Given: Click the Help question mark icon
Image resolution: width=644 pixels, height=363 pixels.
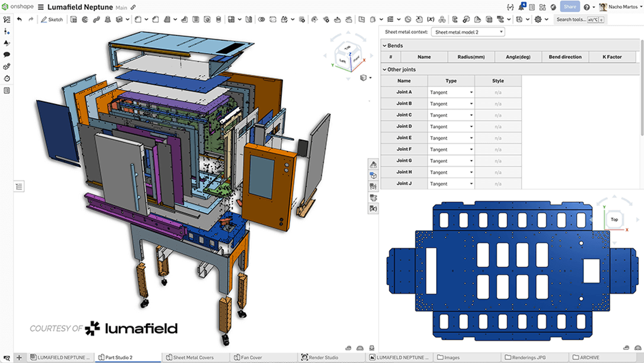Looking at the screenshot, I should [587, 6].
